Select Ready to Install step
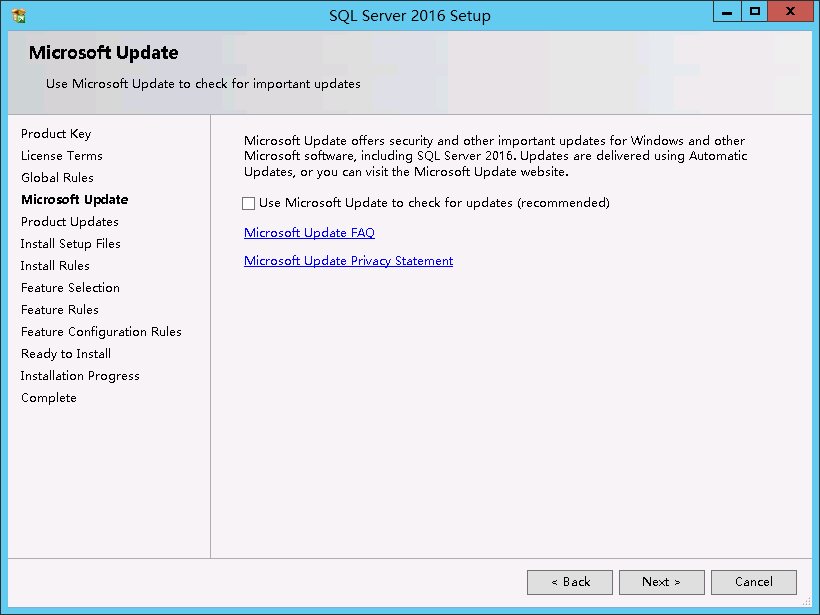The width and height of the screenshot is (820, 615). tap(66, 354)
